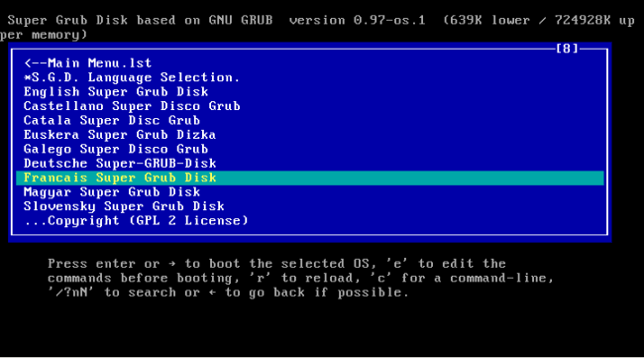The width and height of the screenshot is (644, 358).
Task: Open '...Copyright (GPL 2 License)' entry
Action: coord(136,221)
